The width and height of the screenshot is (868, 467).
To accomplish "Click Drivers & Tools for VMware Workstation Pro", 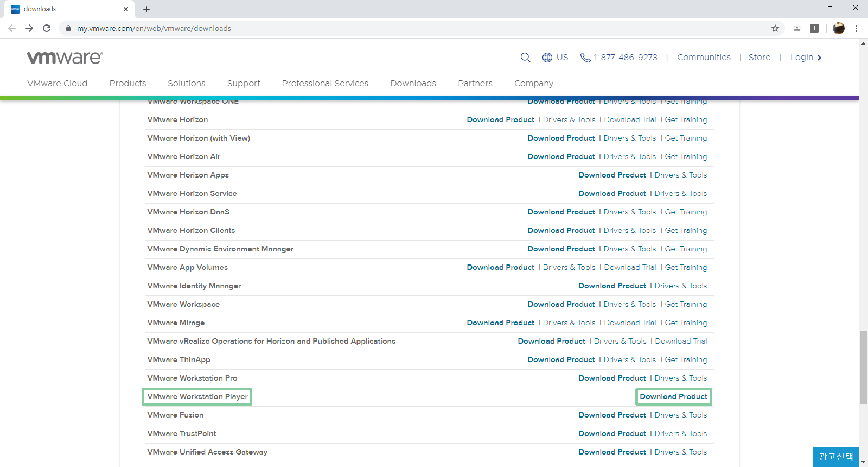I will pyautogui.click(x=681, y=378).
